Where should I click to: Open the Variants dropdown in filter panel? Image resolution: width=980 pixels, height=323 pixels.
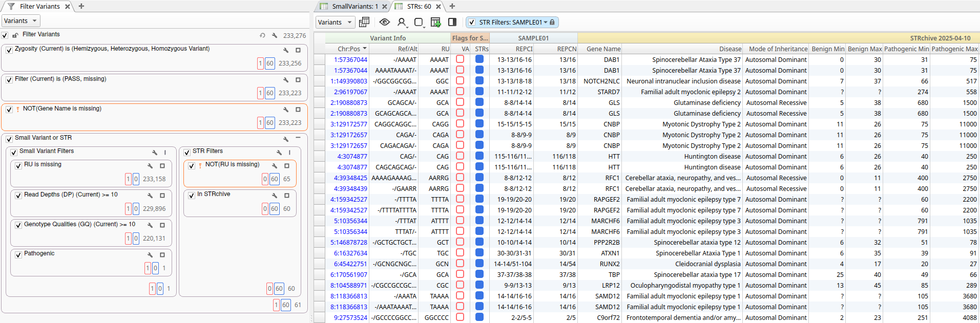click(21, 21)
